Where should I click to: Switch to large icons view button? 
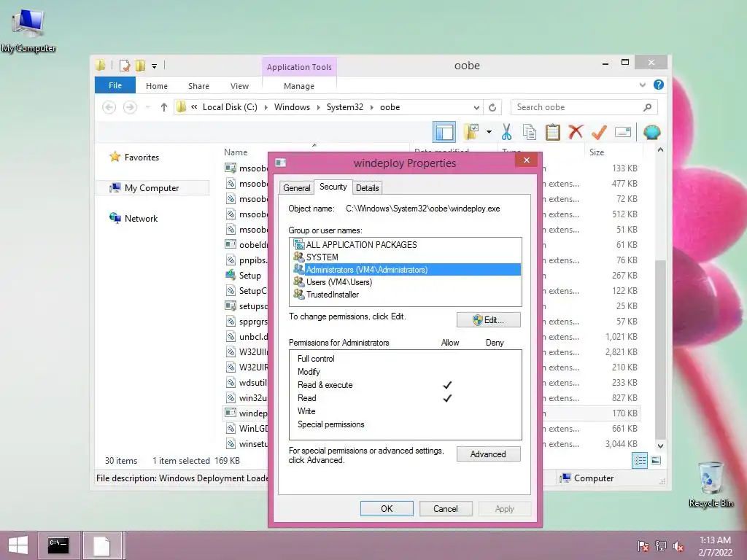(x=656, y=461)
